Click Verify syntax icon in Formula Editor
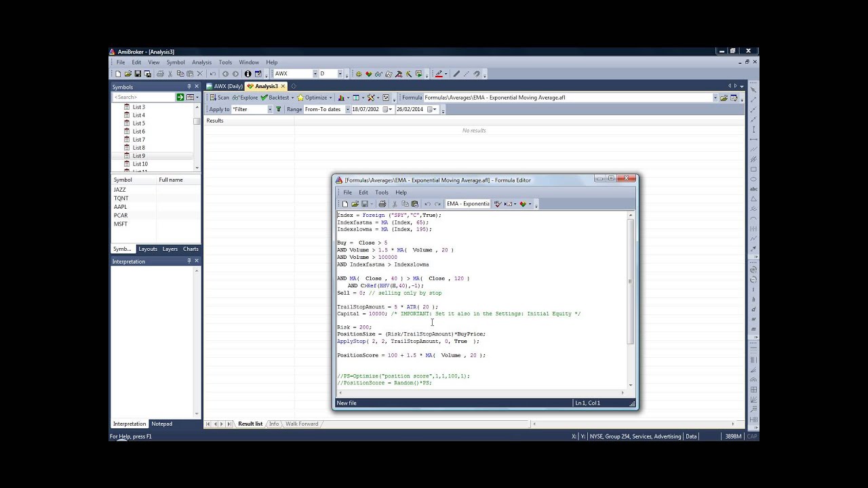This screenshot has height=488, width=868. (497, 204)
